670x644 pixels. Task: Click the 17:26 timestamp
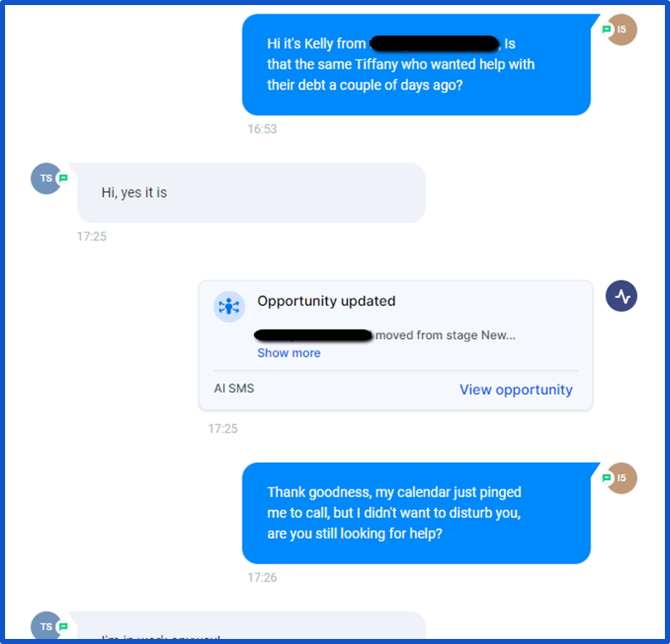click(263, 578)
